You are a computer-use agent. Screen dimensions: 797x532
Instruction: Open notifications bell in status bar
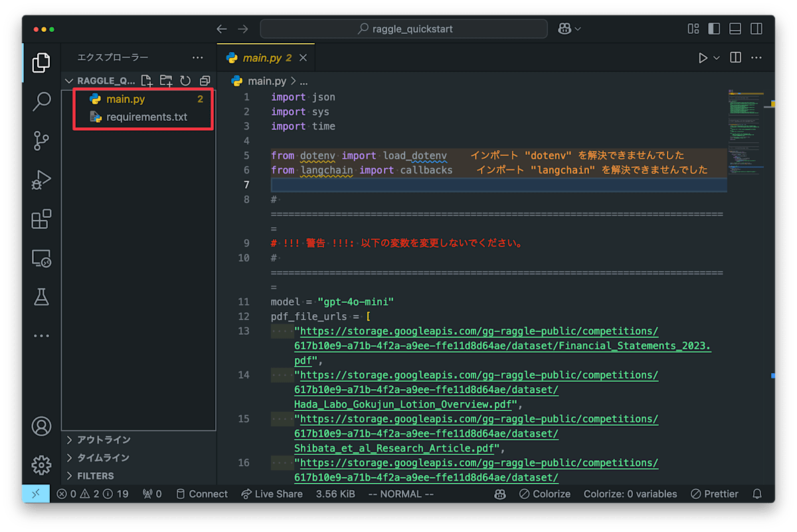coord(756,494)
